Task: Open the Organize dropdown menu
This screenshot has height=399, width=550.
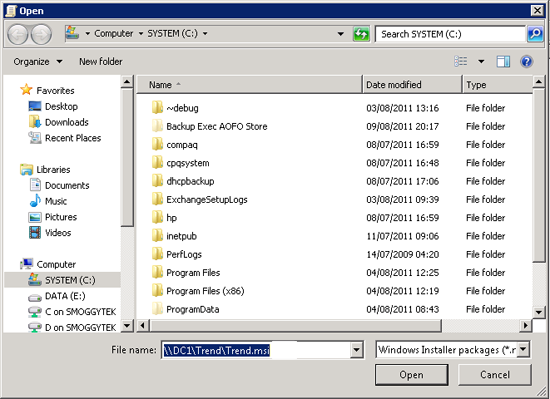Action: pyautogui.click(x=38, y=62)
